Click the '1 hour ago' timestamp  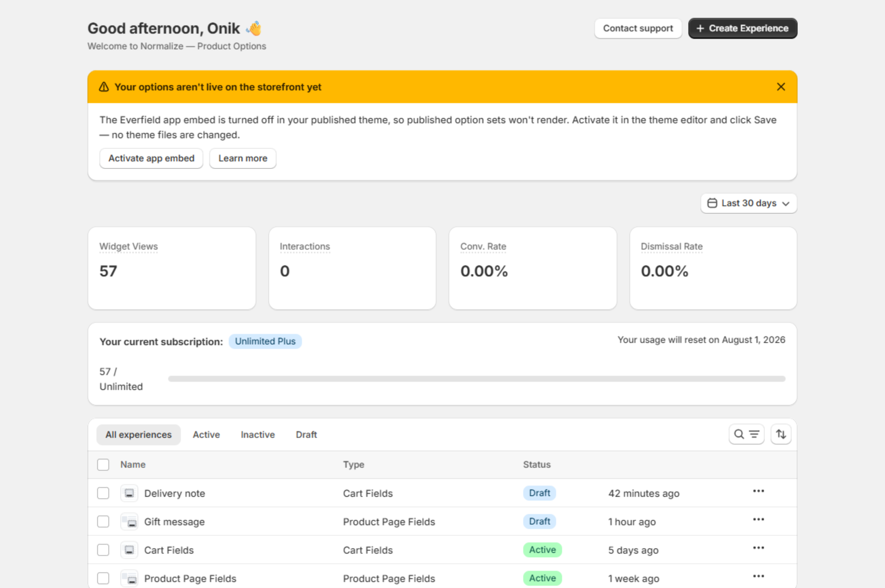pos(632,522)
